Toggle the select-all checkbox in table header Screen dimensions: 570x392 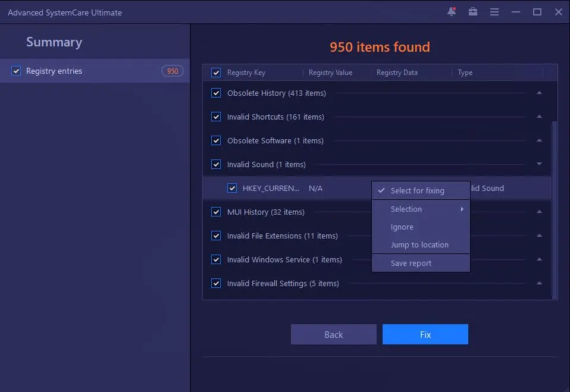(216, 73)
